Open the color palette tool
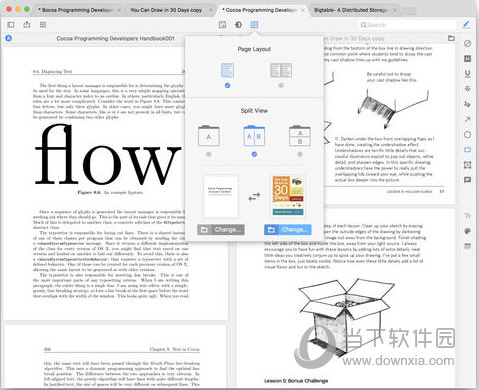 tap(467, 231)
